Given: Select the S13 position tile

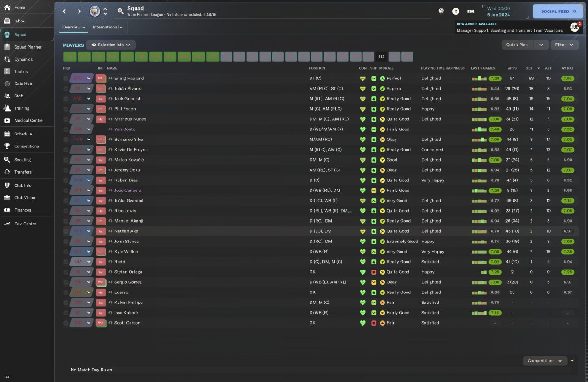Looking at the screenshot, I should (x=381, y=57).
